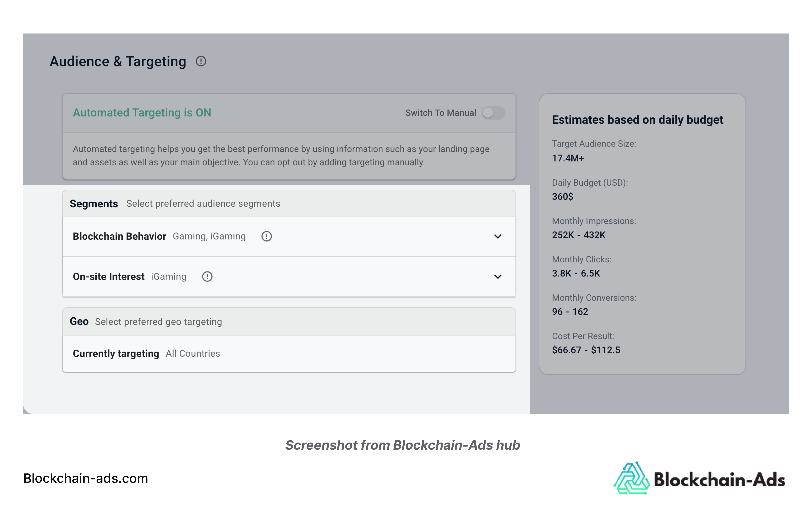Click the '96 - 162' conversions value
This screenshot has width=812, height=525.
pyautogui.click(x=570, y=312)
